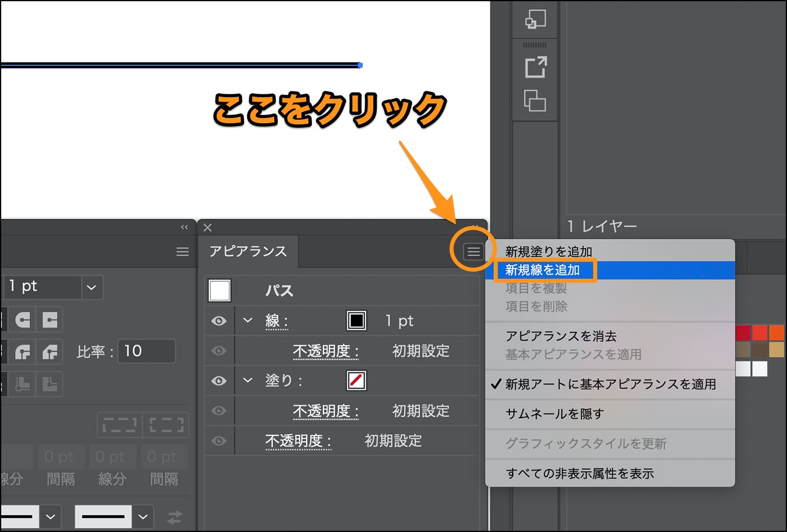The height and width of the screenshot is (532, 787).
Task: Select the round cap icon
Action: point(23,320)
